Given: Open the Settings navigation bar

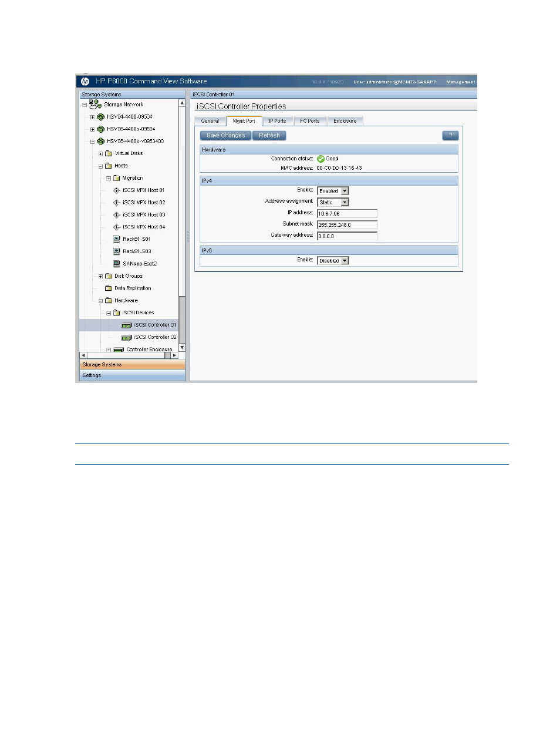Looking at the screenshot, I should (132, 375).
